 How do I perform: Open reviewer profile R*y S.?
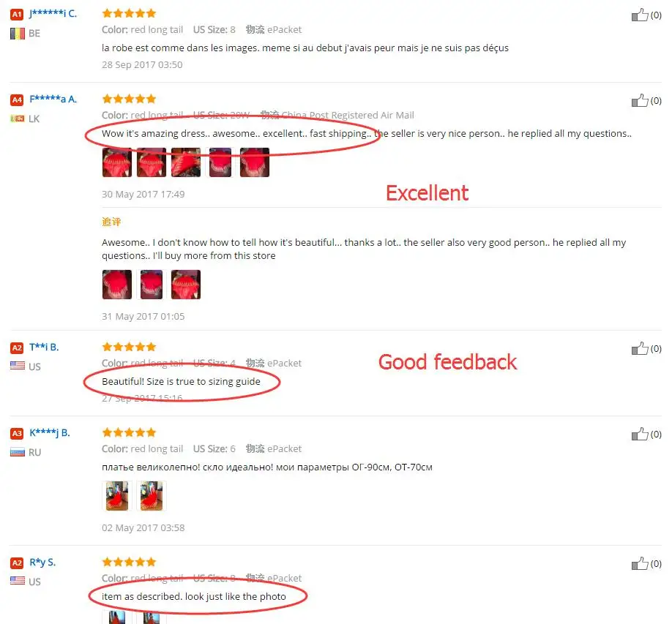point(42,563)
